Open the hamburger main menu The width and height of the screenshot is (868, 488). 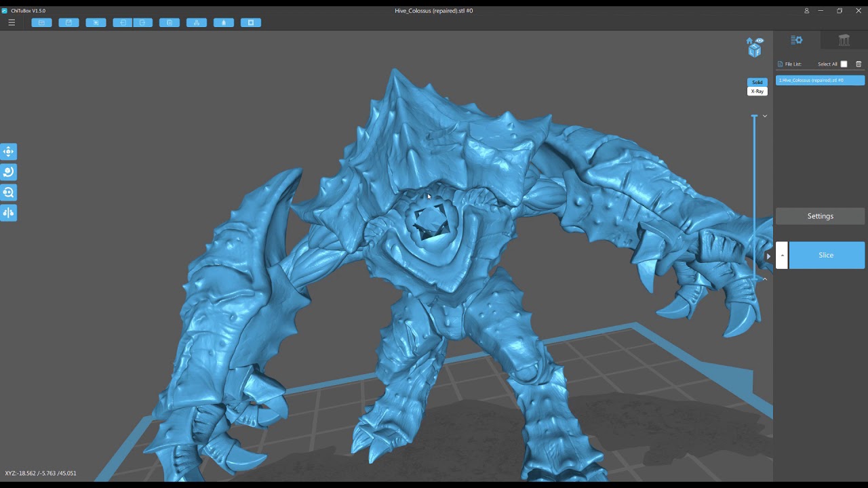coord(12,22)
